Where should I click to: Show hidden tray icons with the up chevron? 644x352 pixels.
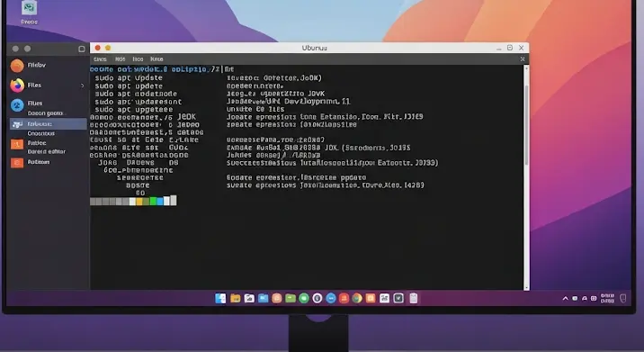565,299
